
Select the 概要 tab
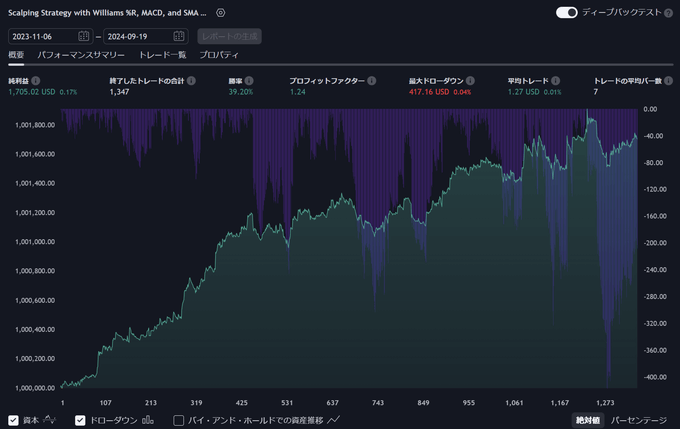(x=16, y=55)
